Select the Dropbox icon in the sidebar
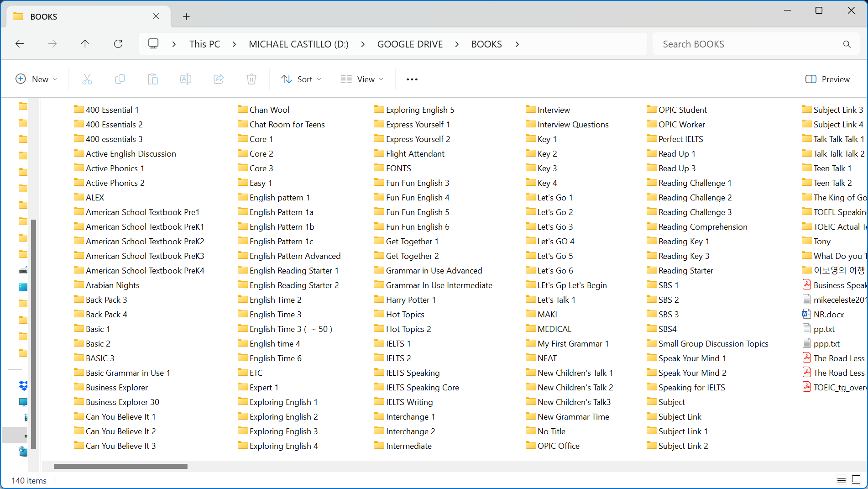Image resolution: width=868 pixels, height=489 pixels. [x=23, y=386]
